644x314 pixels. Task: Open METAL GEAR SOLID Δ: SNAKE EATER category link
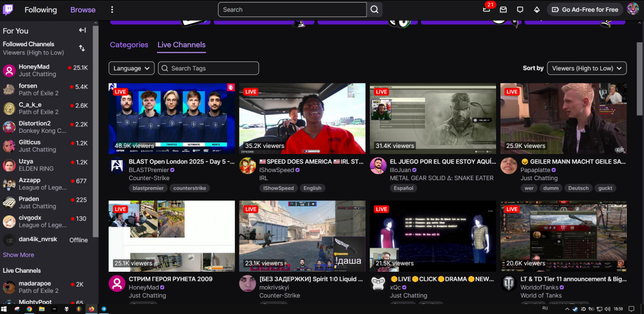pyautogui.click(x=442, y=178)
